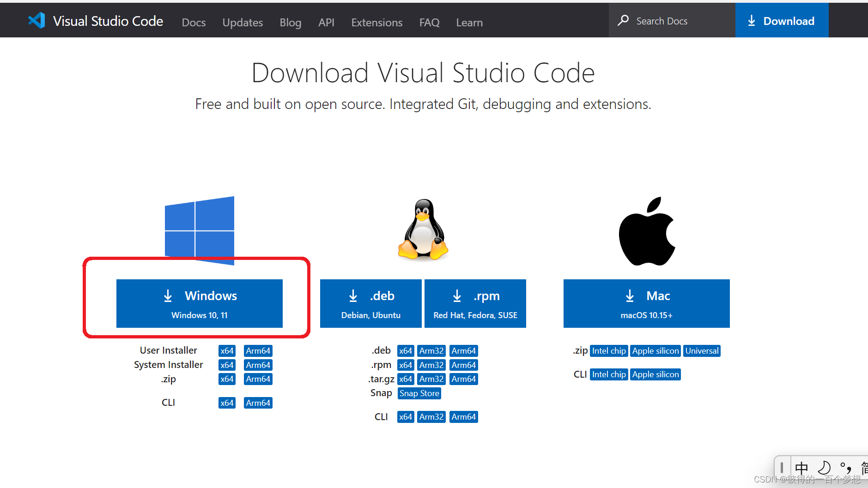Select Linux CLI Arm64 download
Image resolution: width=868 pixels, height=488 pixels.
464,417
